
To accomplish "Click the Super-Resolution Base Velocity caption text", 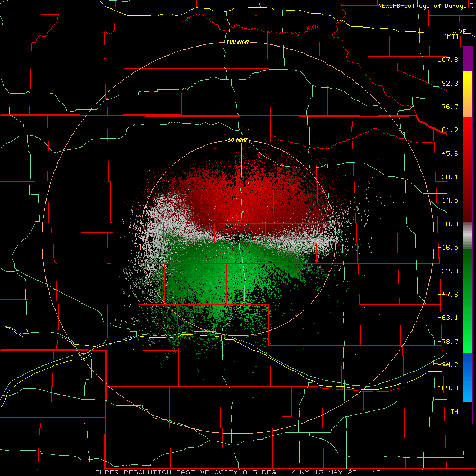I will (240, 472).
